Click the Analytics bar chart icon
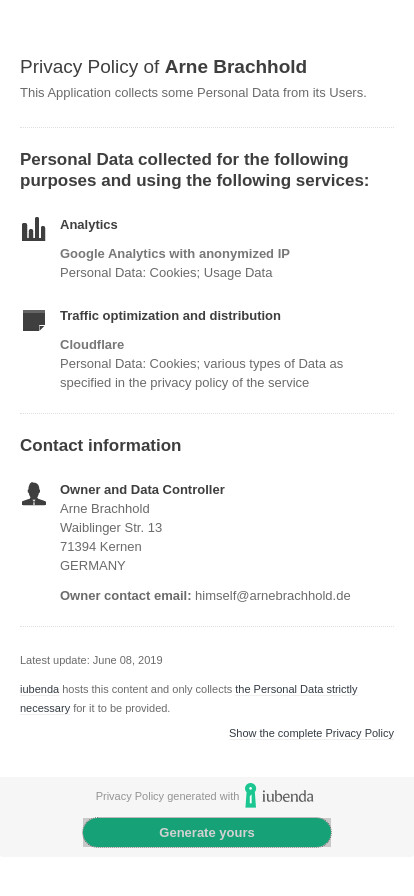414x896 pixels. pos(34,229)
